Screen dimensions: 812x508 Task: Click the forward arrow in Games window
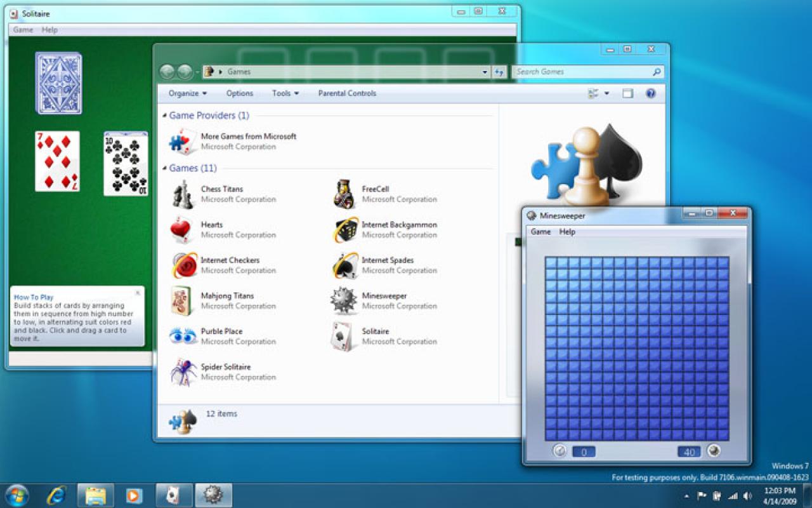point(185,72)
